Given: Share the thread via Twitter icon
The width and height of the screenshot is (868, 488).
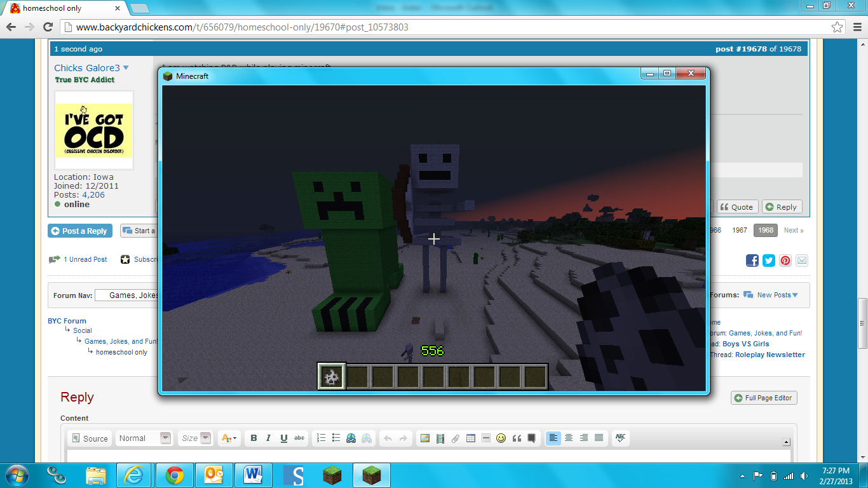Looking at the screenshot, I should point(769,260).
